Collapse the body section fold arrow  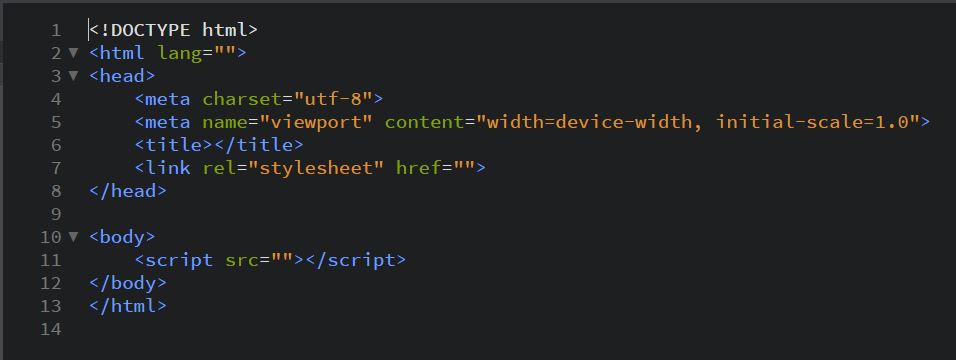click(x=73, y=237)
